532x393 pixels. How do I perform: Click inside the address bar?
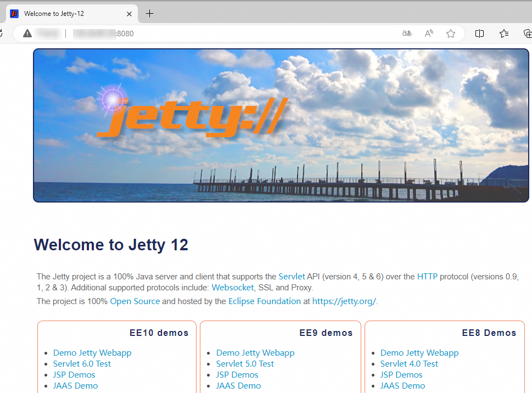220,33
